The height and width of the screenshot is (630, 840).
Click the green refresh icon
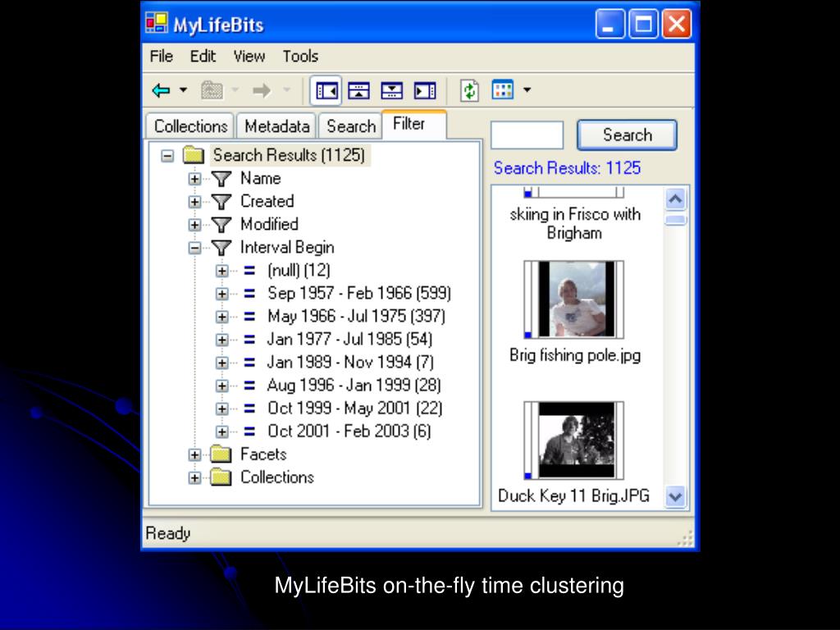click(469, 90)
